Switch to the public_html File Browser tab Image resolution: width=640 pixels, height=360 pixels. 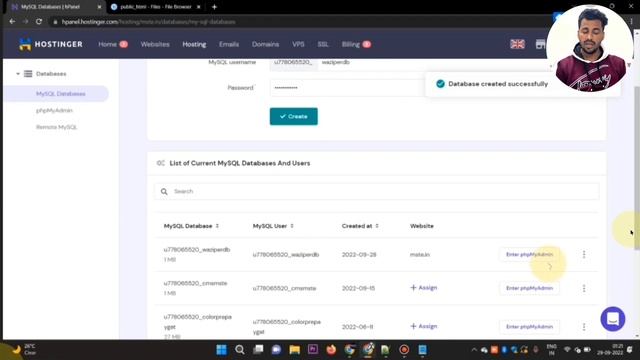tap(155, 7)
